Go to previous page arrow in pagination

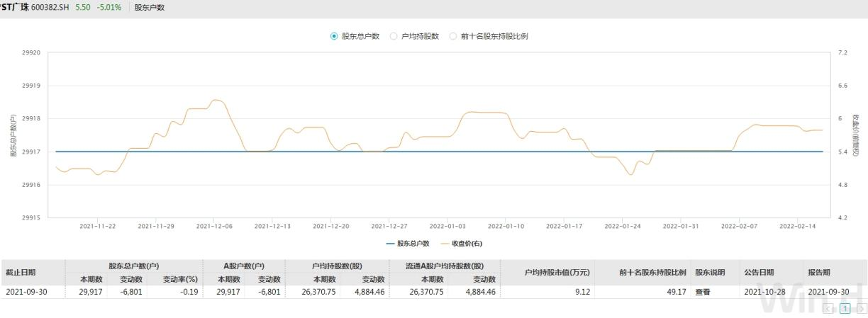828,309
